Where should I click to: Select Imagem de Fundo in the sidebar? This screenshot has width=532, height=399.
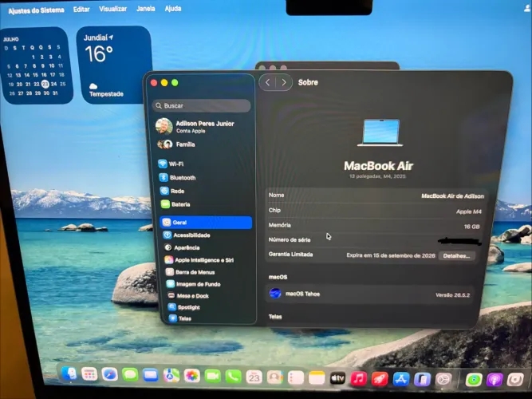point(193,284)
